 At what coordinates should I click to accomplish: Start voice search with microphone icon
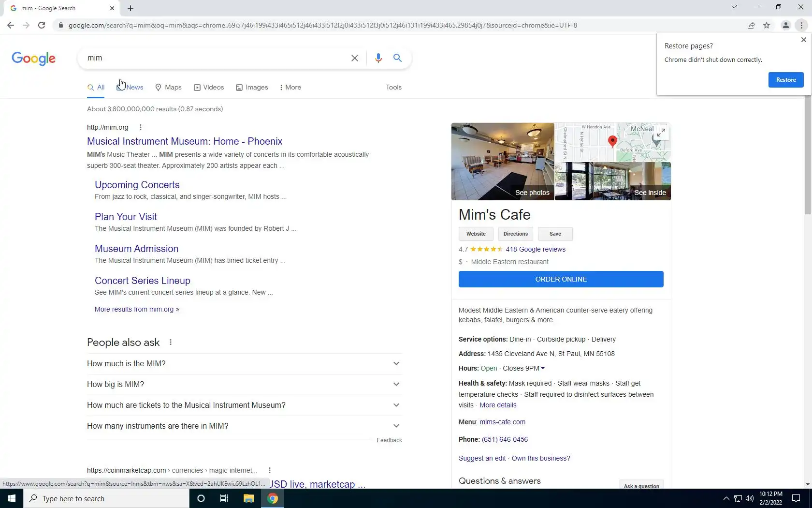(x=378, y=58)
